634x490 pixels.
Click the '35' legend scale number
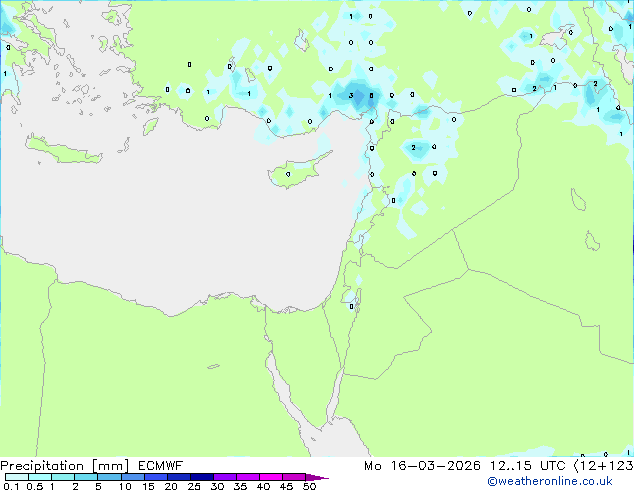pos(240,486)
